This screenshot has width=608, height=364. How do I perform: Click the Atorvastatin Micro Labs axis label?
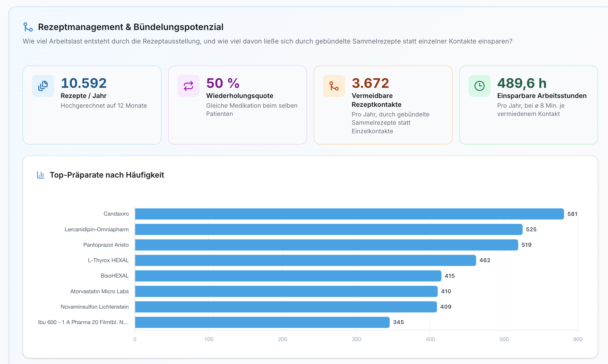pos(99,291)
